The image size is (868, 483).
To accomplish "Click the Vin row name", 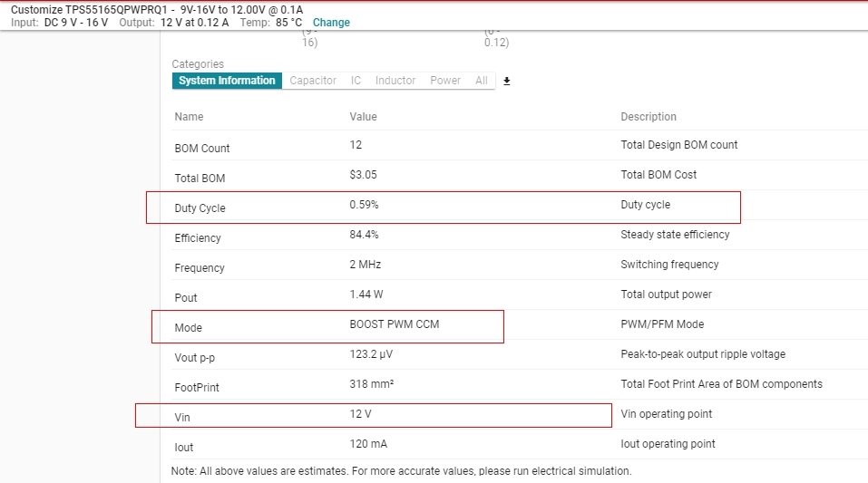I will point(182,418).
